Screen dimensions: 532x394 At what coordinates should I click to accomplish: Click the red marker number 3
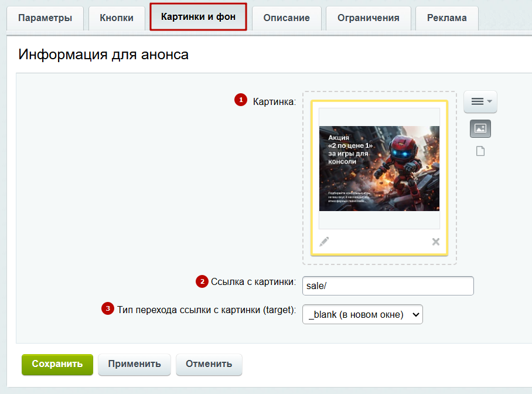pos(108,308)
